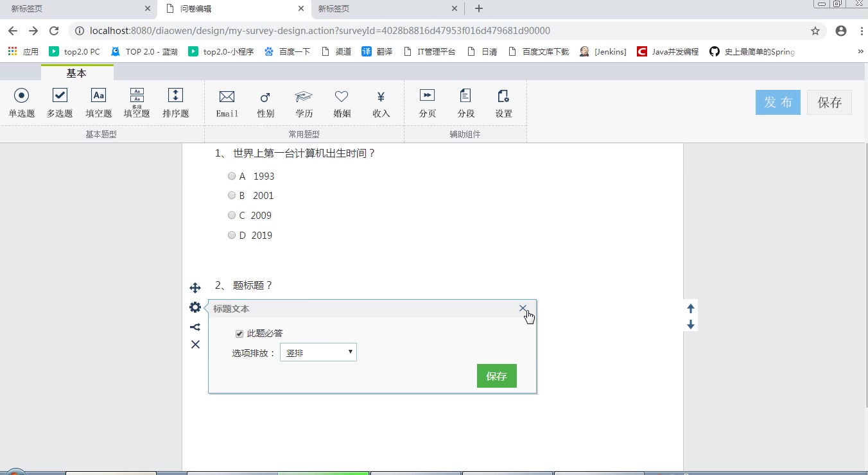The image size is (868, 475).
Task: Select option A 1993
Action: [x=232, y=176]
